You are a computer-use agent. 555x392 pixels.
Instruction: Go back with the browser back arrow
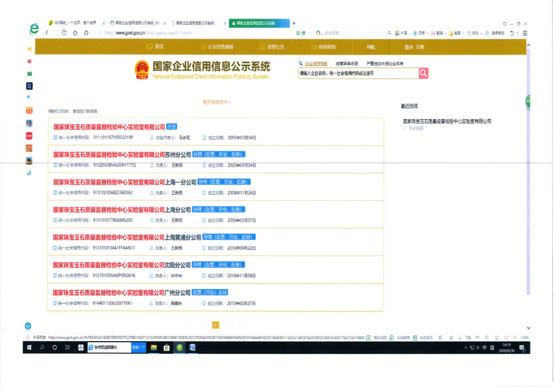47,32
